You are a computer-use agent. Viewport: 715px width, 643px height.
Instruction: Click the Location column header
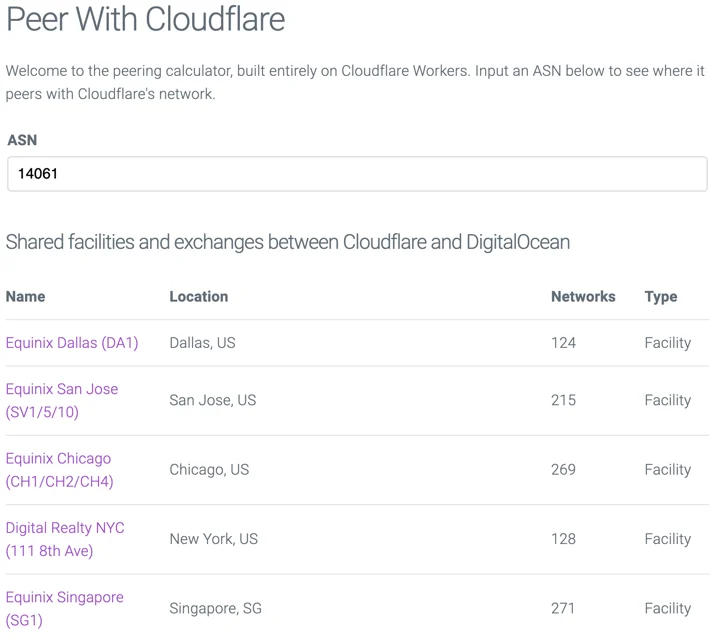[199, 296]
